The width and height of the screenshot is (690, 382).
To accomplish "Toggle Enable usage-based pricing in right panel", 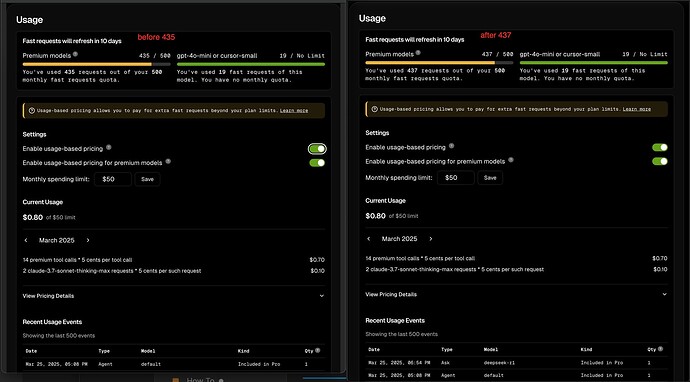I will tap(660, 147).
